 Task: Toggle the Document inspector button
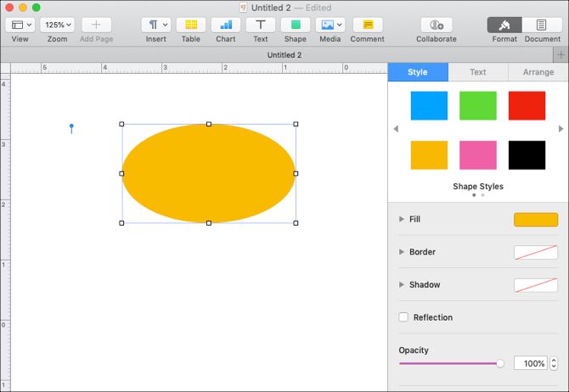(x=542, y=25)
